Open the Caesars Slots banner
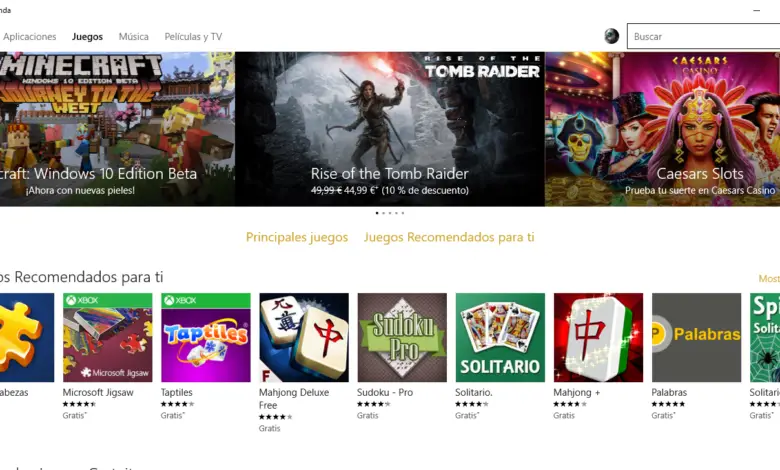Screen dimensions: 780x470 pos(663,129)
